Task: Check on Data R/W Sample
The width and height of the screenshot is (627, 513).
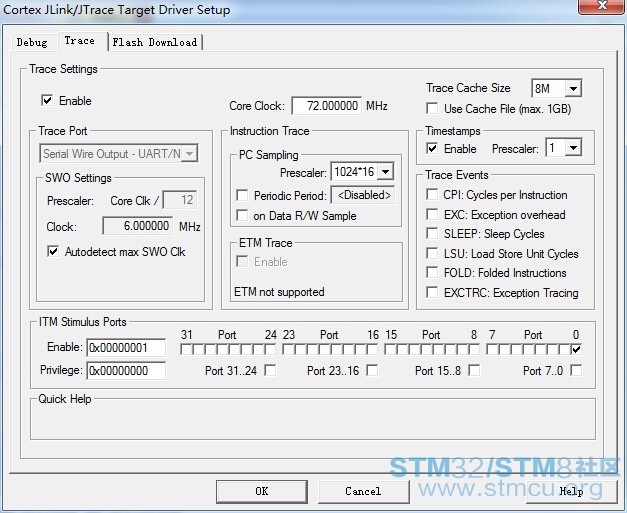Action: point(242,215)
